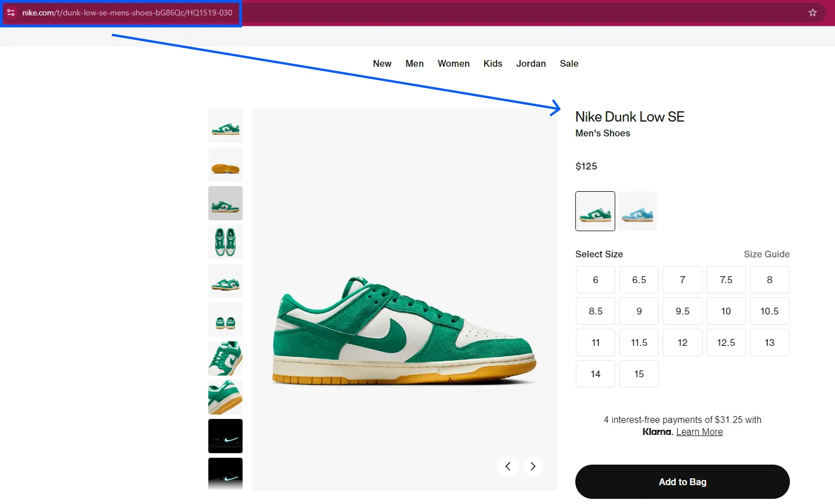
Task: Open the Size Guide
Action: pos(767,254)
